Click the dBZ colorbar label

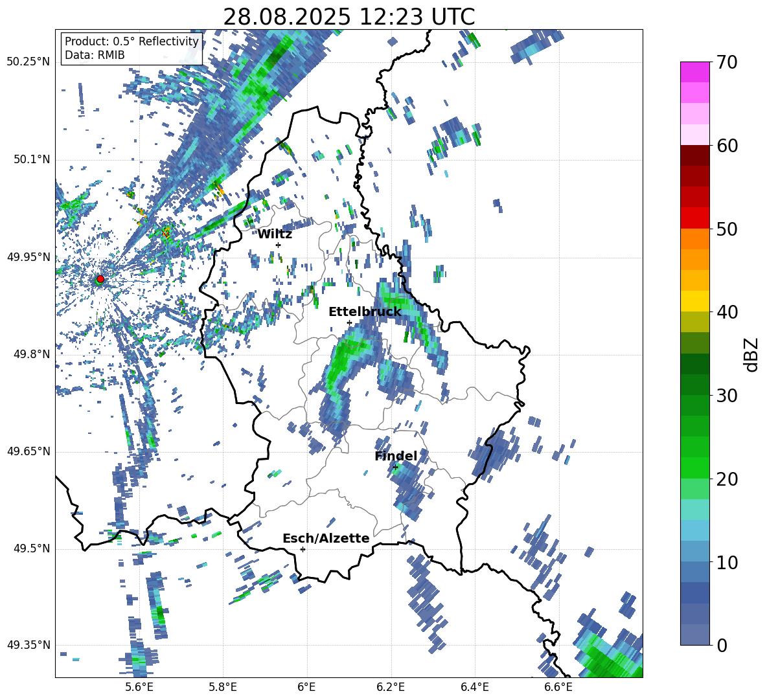click(x=752, y=354)
